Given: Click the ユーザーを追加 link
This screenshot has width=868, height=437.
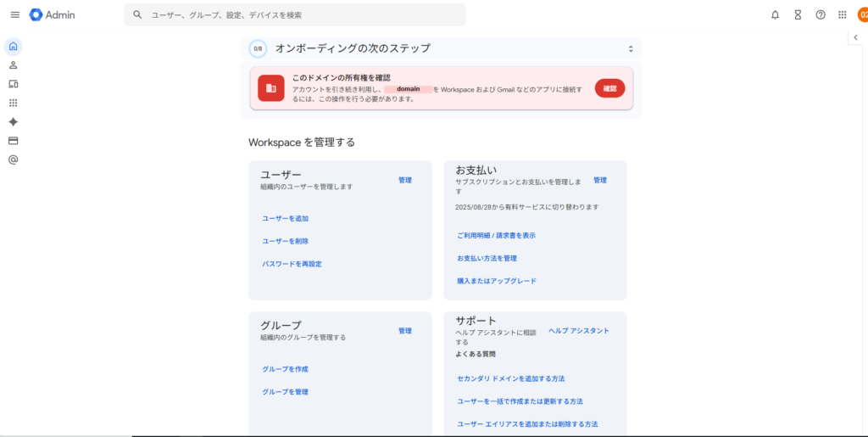Looking at the screenshot, I should point(285,218).
